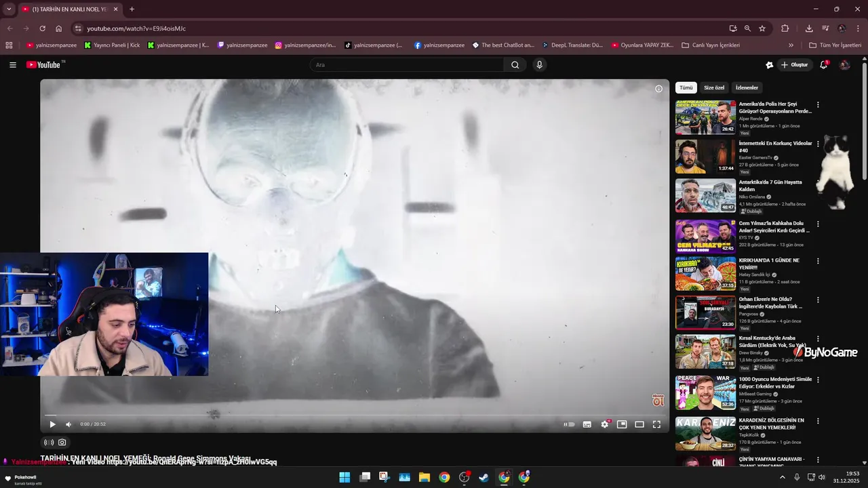
Task: Open options for Cem Yılmaz'la Kahkaha video
Action: coord(818,224)
